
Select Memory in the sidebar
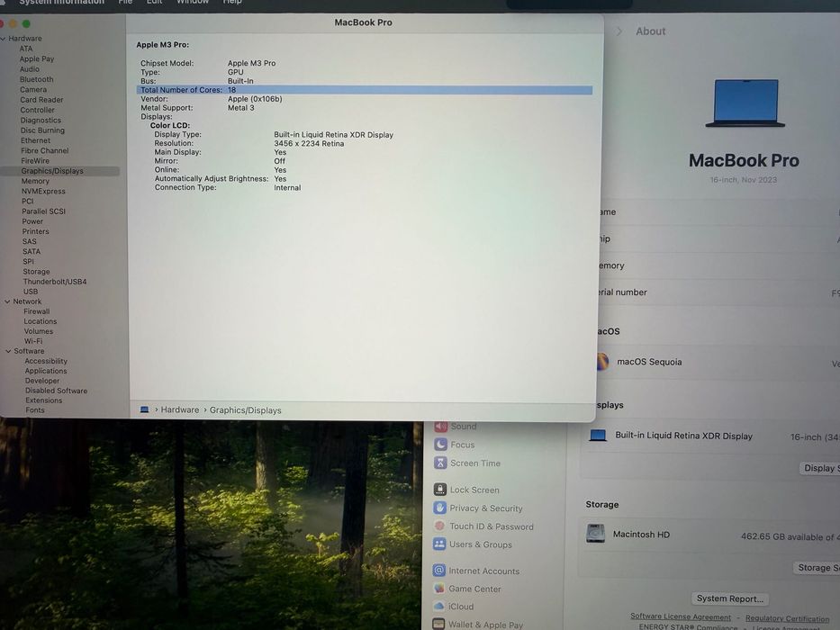(x=35, y=181)
